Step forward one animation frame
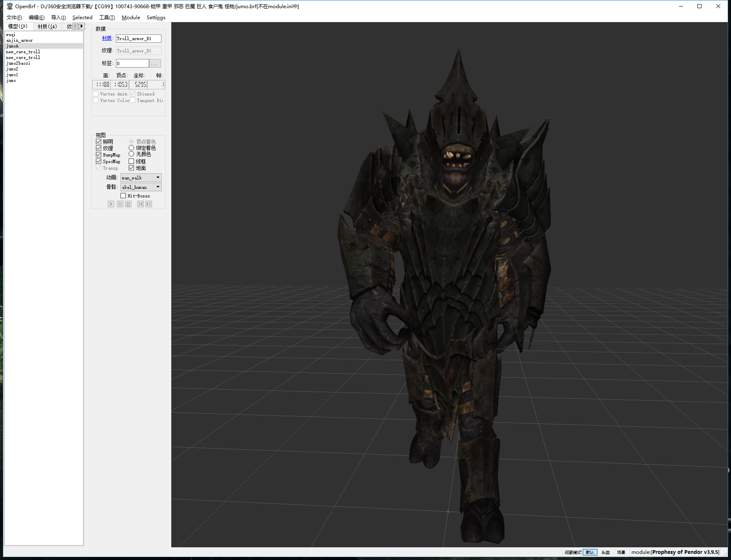Screen dimensions: 731x560 tap(149, 204)
